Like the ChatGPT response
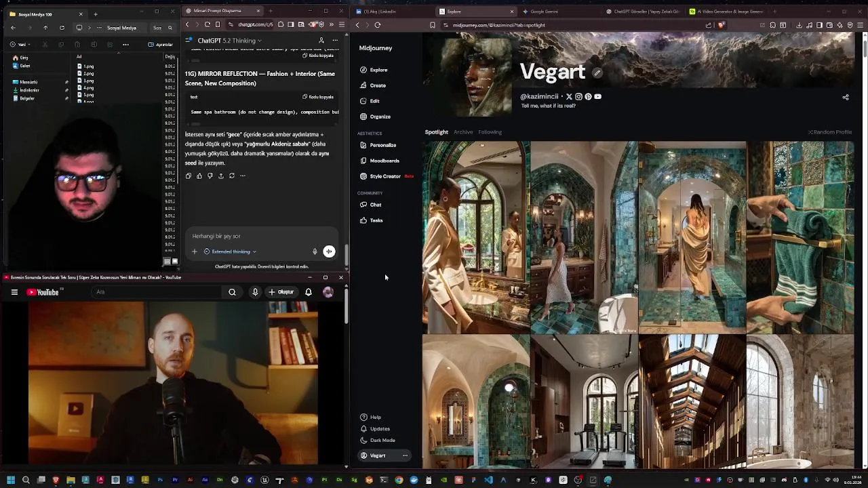Viewport: 868px width, 488px height. [199, 176]
